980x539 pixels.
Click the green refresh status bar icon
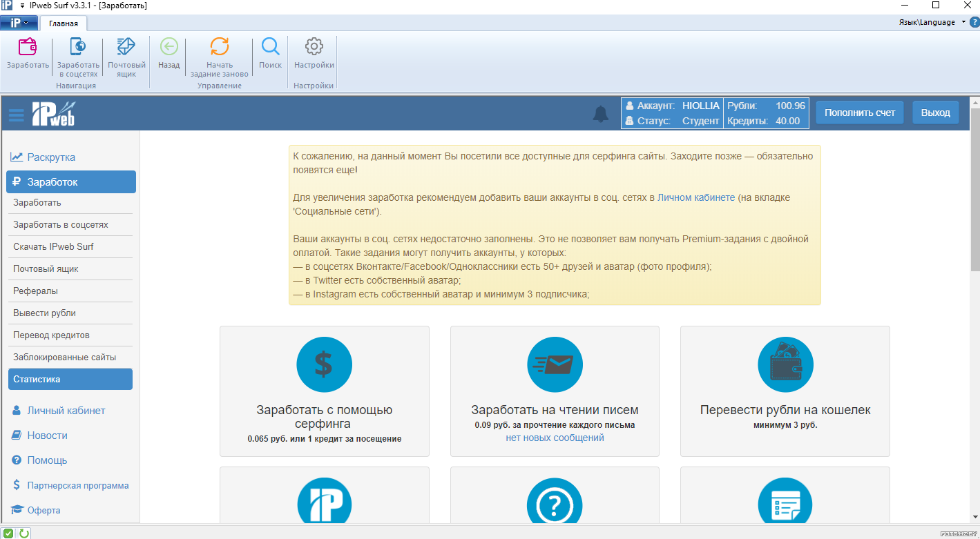point(24,533)
